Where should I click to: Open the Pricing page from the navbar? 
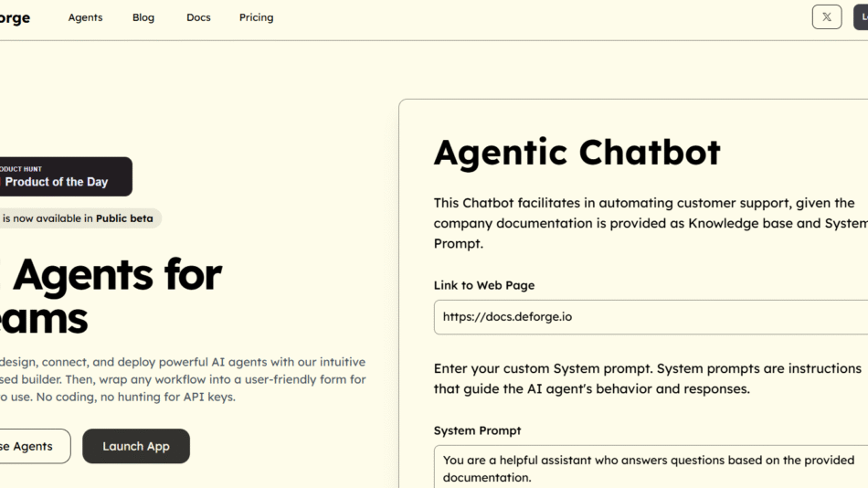point(256,17)
